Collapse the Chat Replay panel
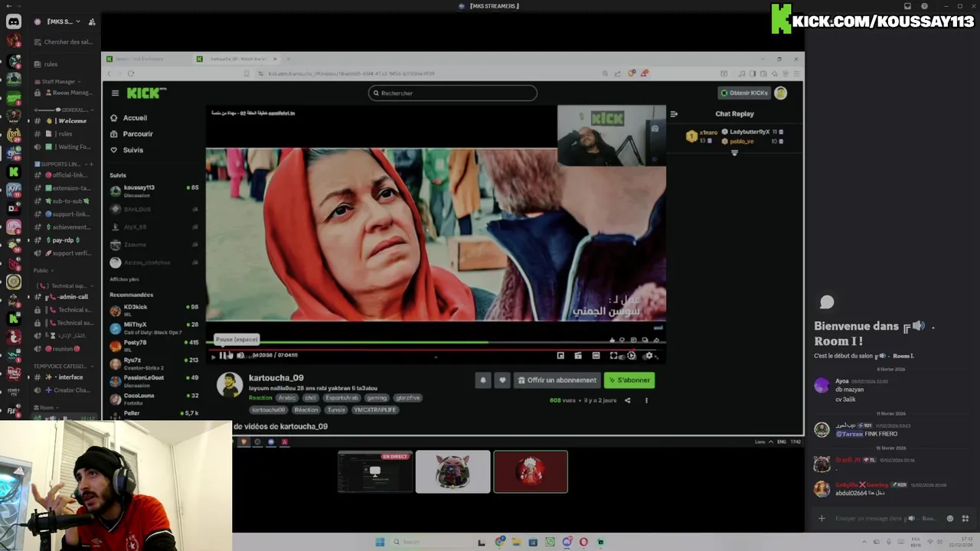The width and height of the screenshot is (980, 551). point(674,114)
